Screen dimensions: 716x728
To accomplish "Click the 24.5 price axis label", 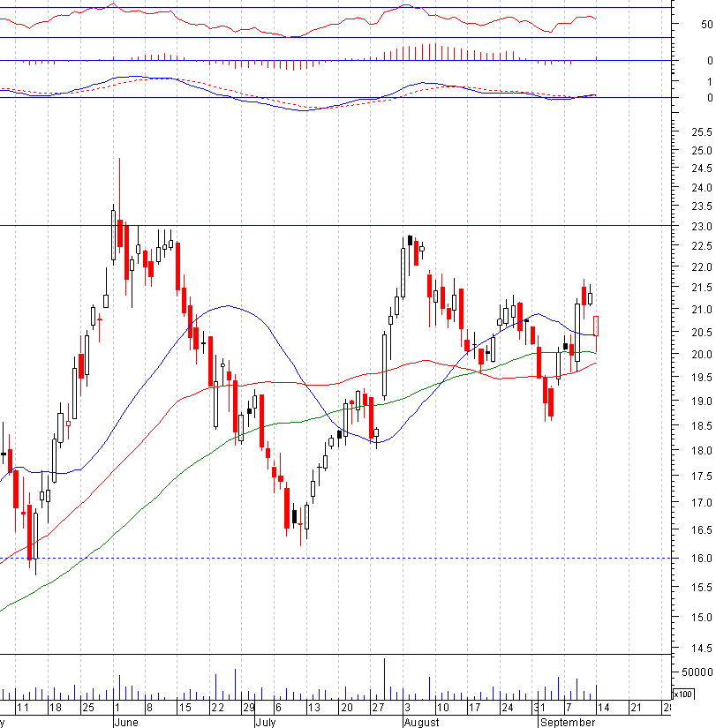I will click(702, 169).
